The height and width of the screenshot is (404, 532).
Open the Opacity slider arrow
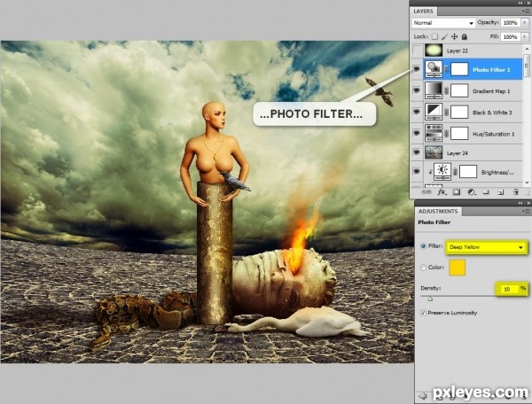point(525,22)
